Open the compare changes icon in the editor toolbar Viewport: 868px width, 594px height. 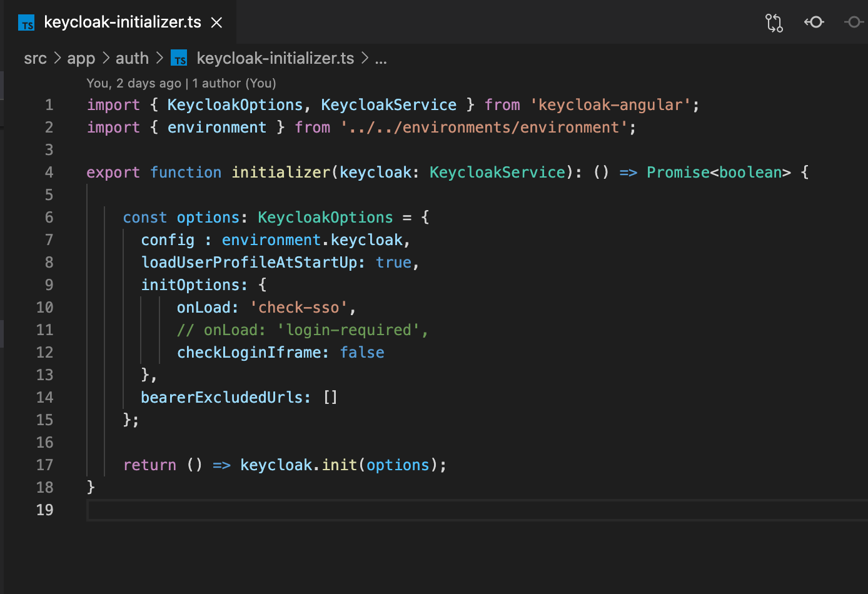[774, 23]
